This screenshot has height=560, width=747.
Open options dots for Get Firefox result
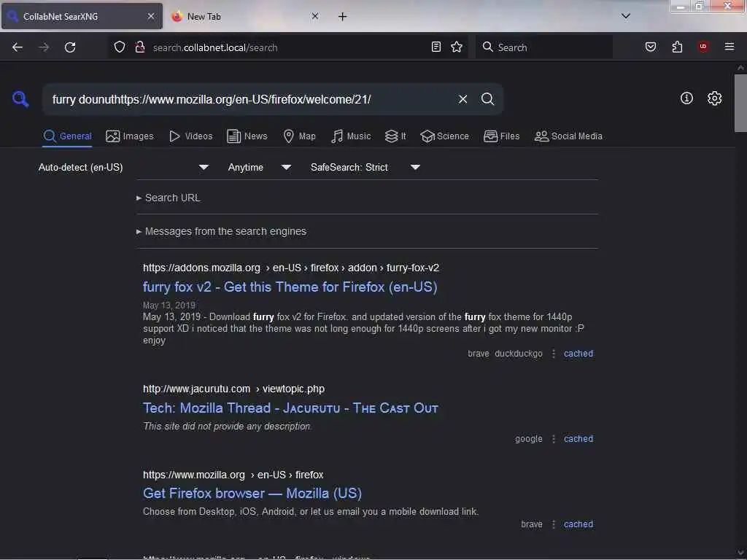pyautogui.click(x=553, y=524)
